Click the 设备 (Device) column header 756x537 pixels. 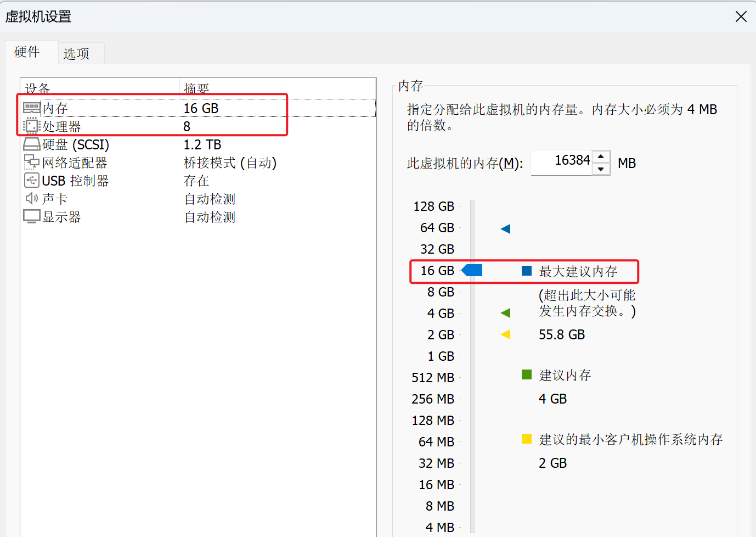(x=37, y=88)
